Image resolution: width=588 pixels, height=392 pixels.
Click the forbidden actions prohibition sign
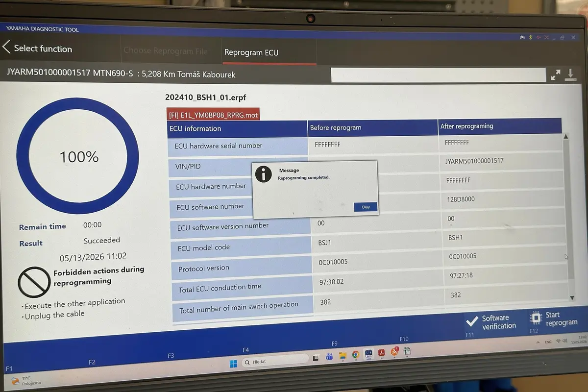point(34,281)
